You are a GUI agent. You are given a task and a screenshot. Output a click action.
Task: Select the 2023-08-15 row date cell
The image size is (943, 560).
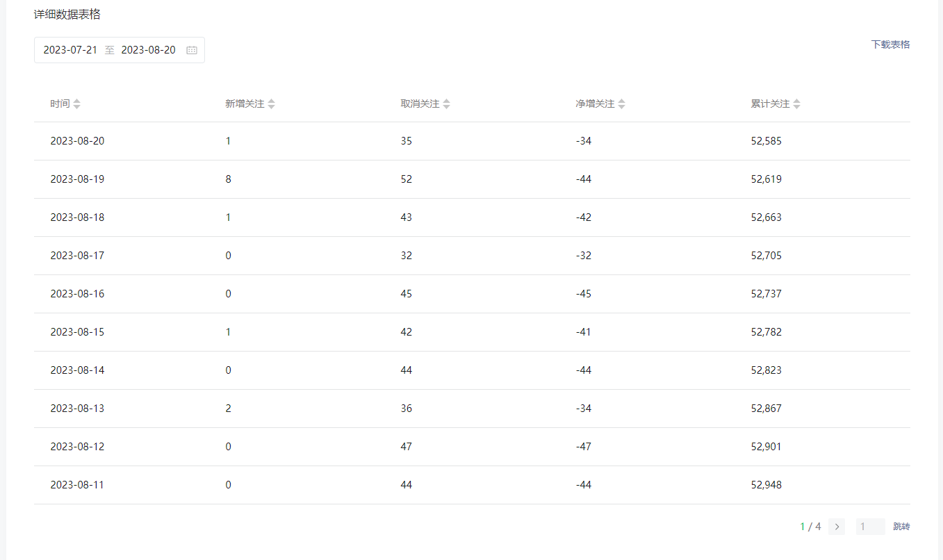(77, 332)
